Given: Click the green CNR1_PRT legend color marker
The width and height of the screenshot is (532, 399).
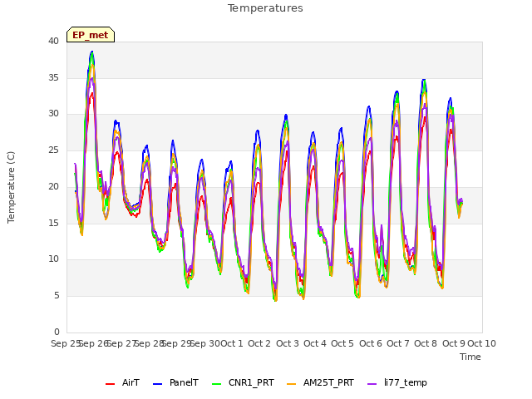Looking at the screenshot, I should (216, 384).
